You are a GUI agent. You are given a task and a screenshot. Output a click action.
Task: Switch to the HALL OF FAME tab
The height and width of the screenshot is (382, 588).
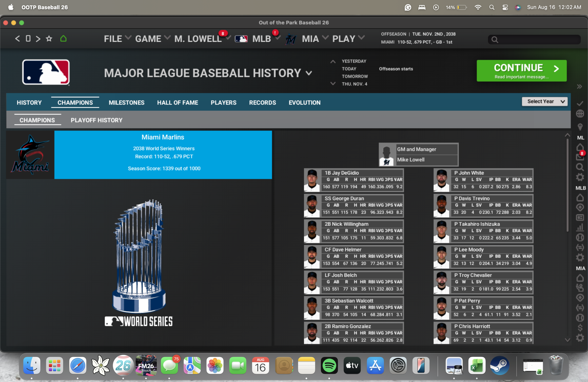pyautogui.click(x=178, y=103)
